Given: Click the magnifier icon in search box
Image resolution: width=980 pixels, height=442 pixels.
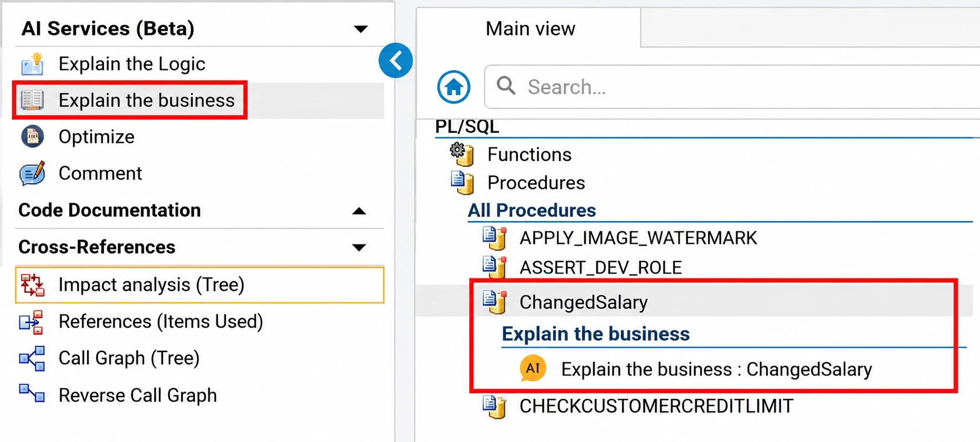Looking at the screenshot, I should pyautogui.click(x=506, y=85).
